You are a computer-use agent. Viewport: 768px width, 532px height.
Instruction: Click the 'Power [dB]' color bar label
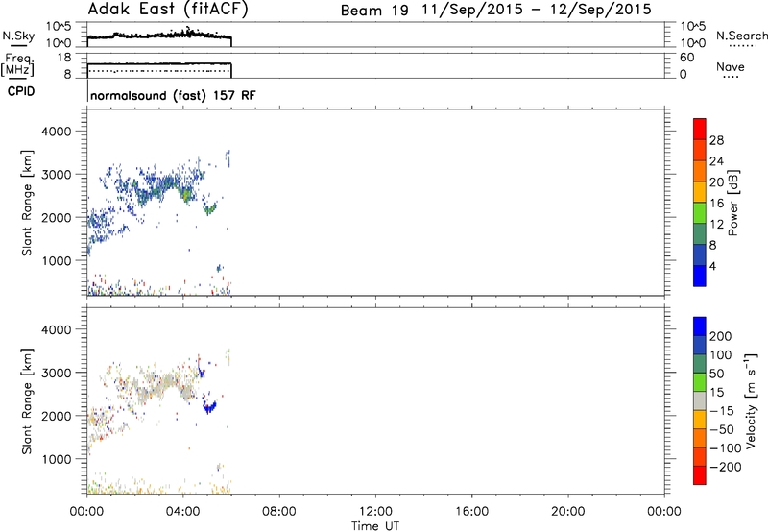(x=732, y=203)
